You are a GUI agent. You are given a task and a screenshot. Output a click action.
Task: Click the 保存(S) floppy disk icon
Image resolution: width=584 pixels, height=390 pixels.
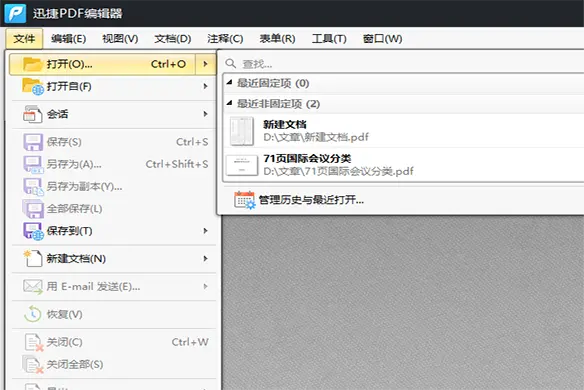[33, 142]
